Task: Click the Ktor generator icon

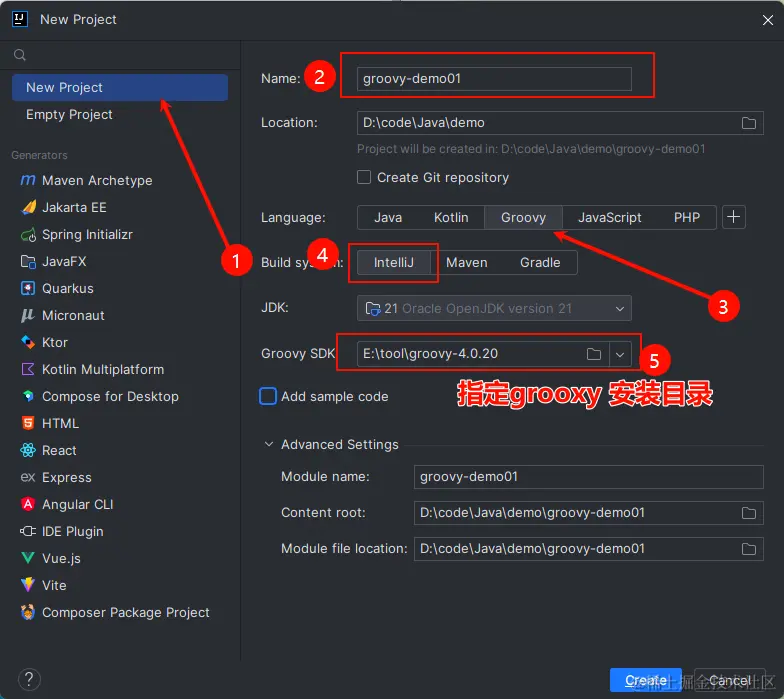Action: 28,342
